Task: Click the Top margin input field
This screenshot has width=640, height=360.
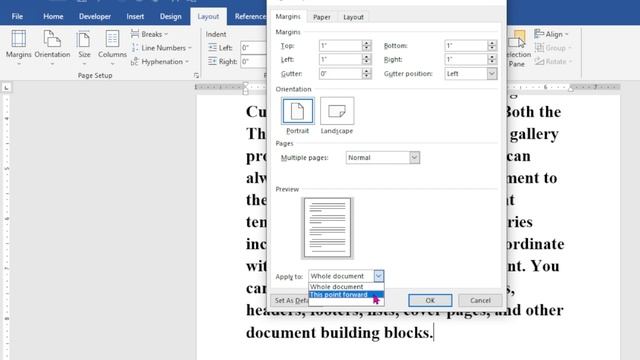Action: pyautogui.click(x=340, y=46)
